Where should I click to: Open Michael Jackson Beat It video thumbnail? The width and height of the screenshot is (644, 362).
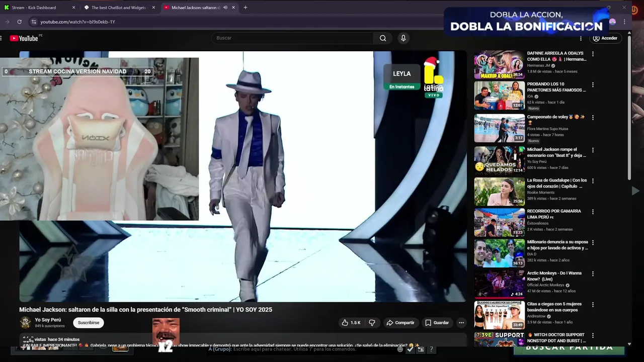[499, 160]
